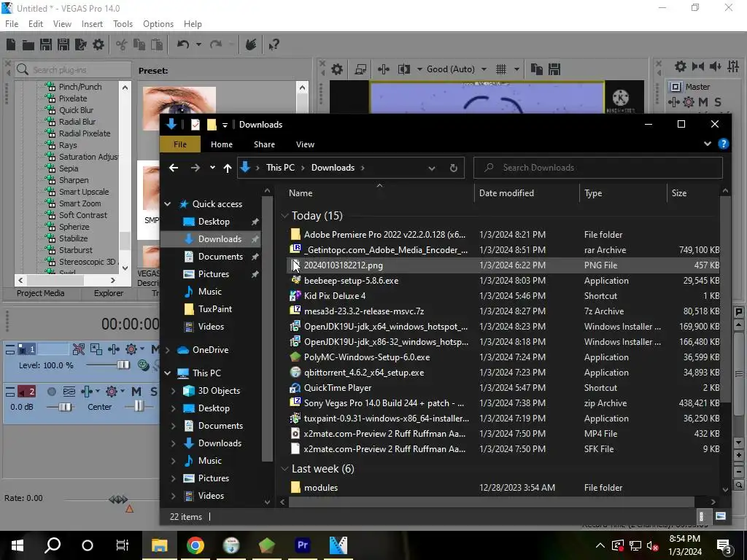Click Dim output speaker icon in Master bus
The height and width of the screenshot is (560, 747).
click(x=715, y=66)
